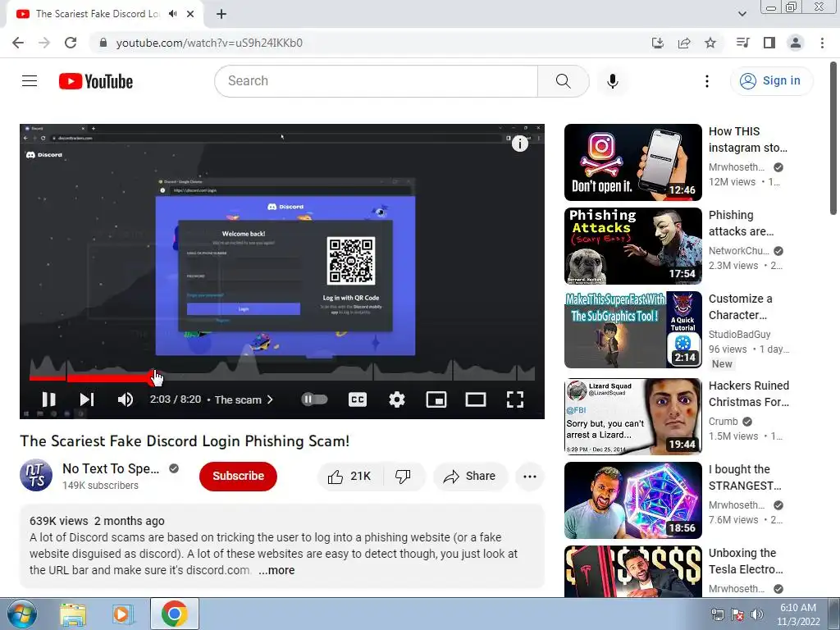Dislike the video with thumbs down

click(x=403, y=476)
